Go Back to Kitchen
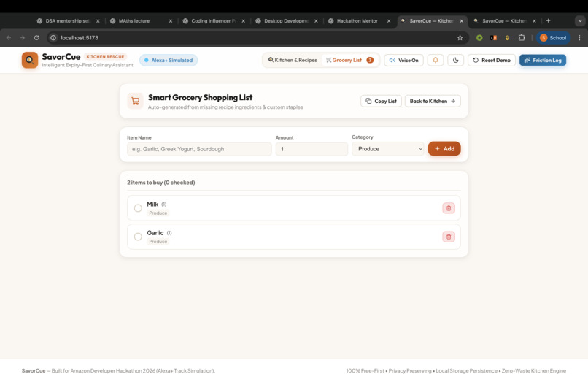Screen dimensions: 588x382 pos(433,101)
